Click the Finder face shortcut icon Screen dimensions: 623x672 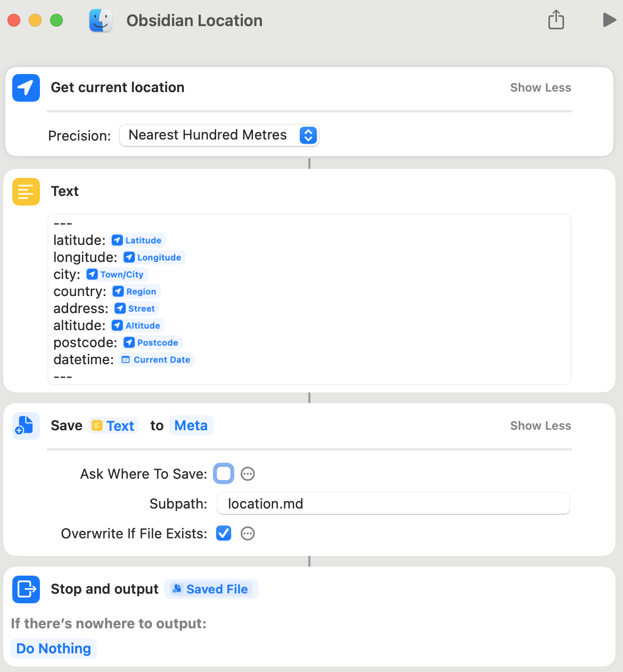click(101, 20)
